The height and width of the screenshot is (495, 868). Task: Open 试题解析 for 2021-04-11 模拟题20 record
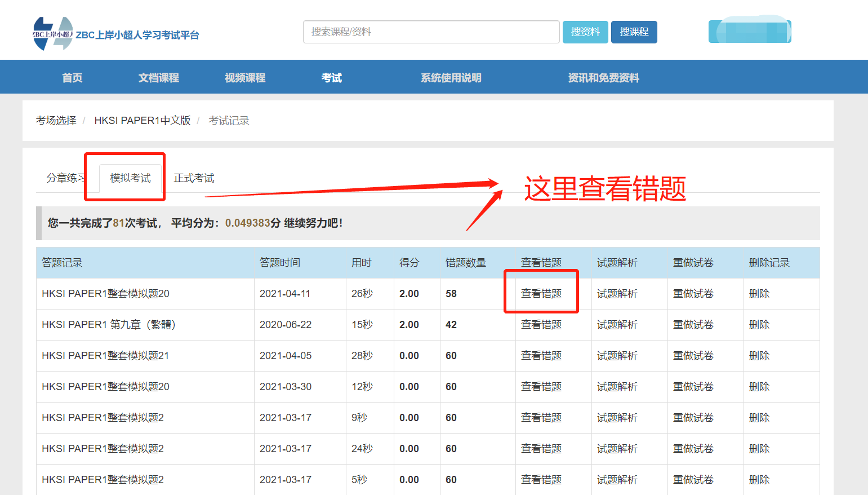[617, 294]
